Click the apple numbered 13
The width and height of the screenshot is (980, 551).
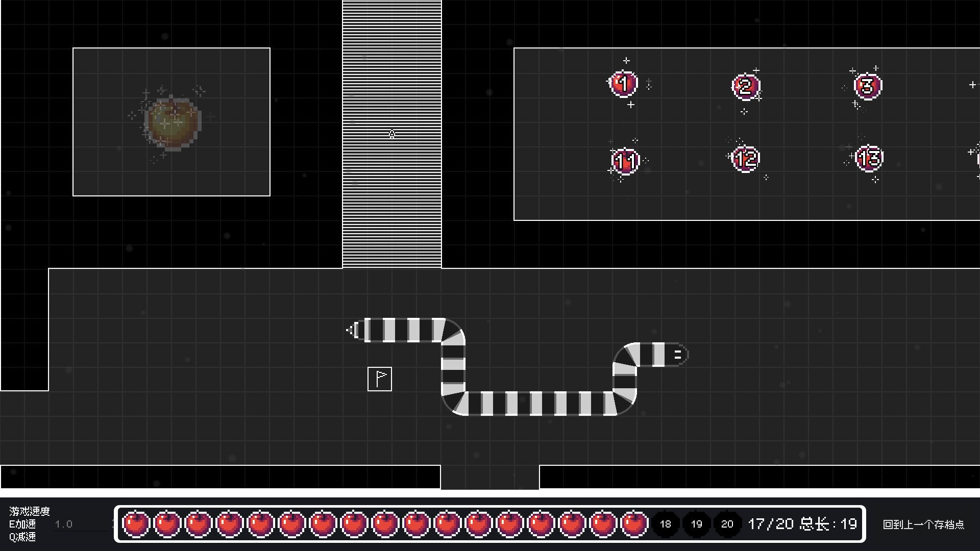[x=869, y=158]
